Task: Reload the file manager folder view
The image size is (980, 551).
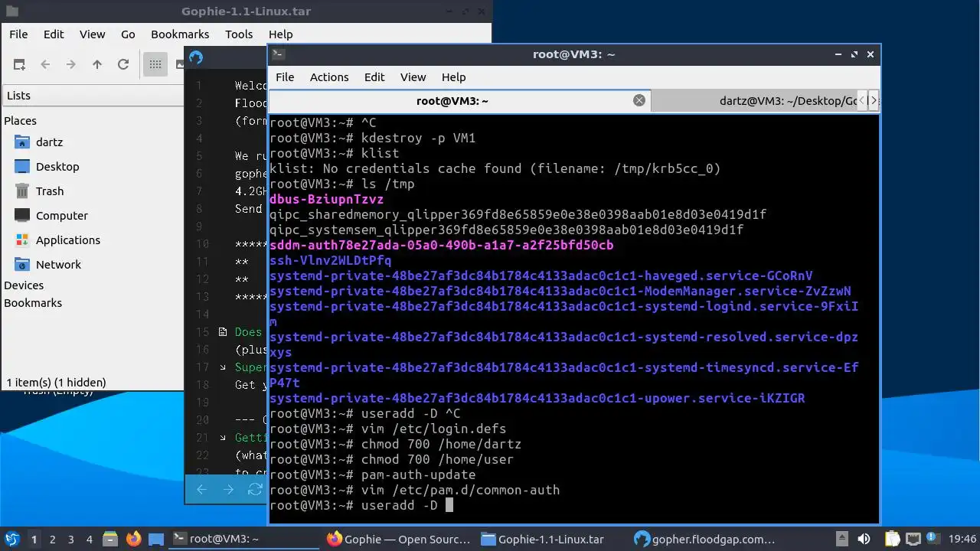Action: pos(123,64)
